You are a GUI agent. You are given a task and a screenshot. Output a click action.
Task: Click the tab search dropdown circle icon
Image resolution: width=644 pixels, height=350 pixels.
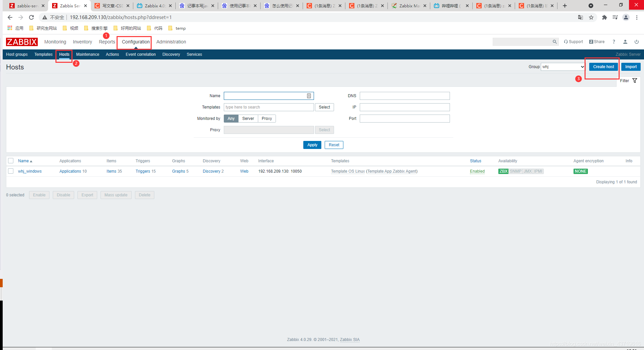pos(591,6)
